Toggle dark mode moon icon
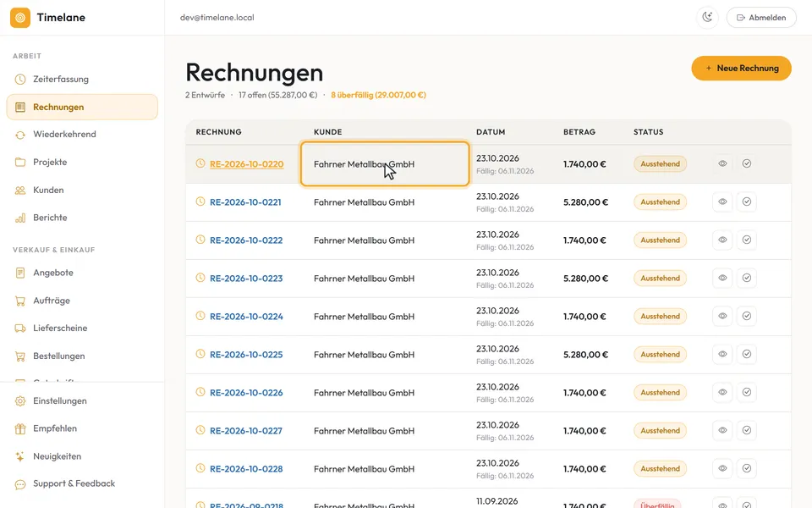The width and height of the screenshot is (812, 508). coord(707,18)
